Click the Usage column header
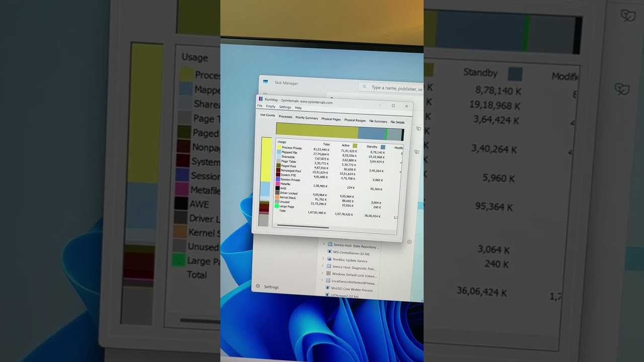 [282, 142]
